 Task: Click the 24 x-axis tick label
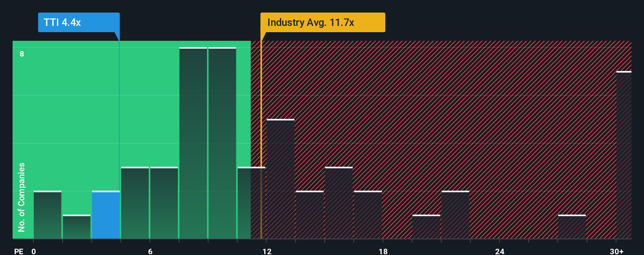[500, 251]
